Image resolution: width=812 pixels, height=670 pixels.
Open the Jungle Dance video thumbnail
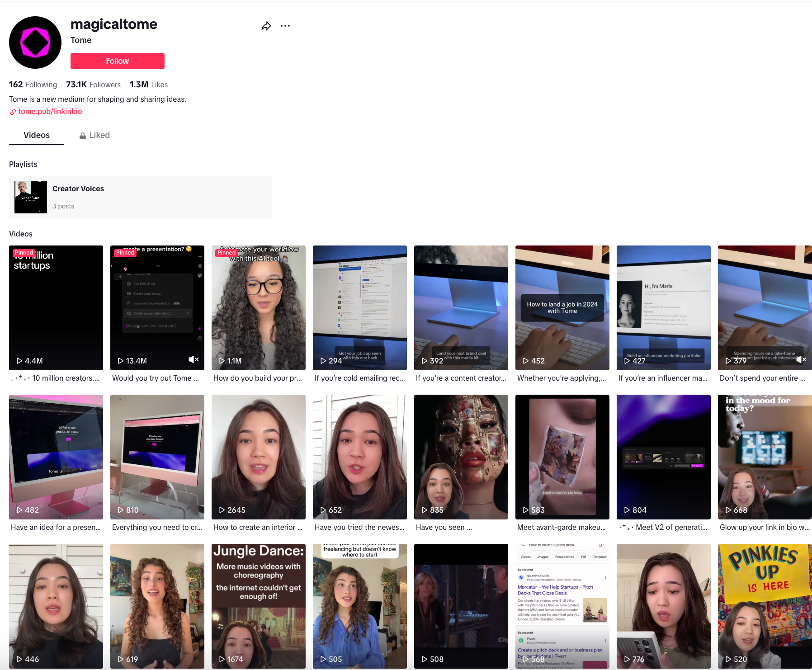[259, 606]
